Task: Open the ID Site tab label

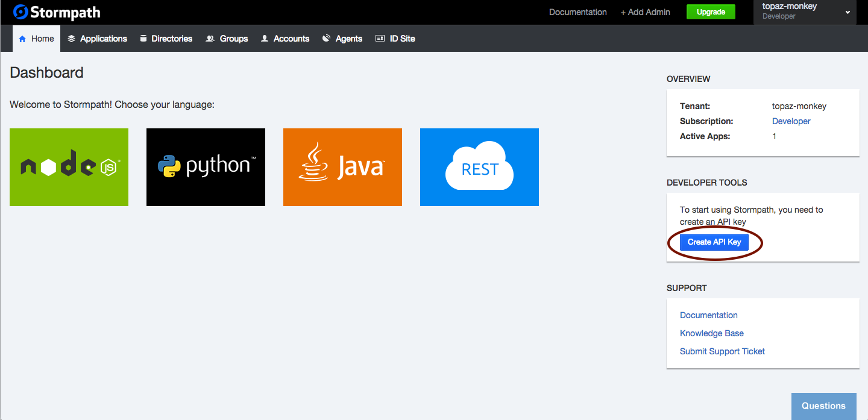Action: pos(403,39)
